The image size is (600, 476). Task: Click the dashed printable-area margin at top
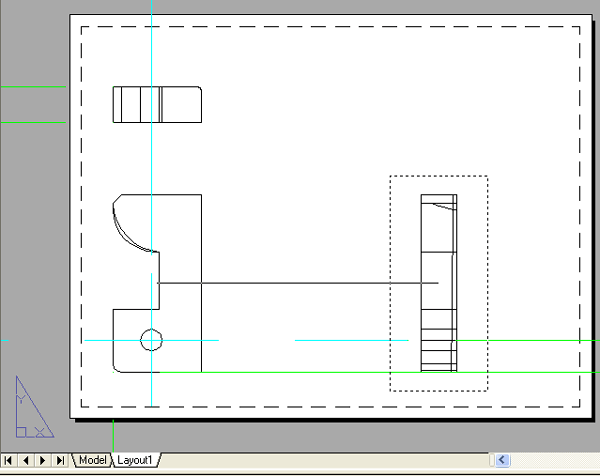tap(330, 27)
